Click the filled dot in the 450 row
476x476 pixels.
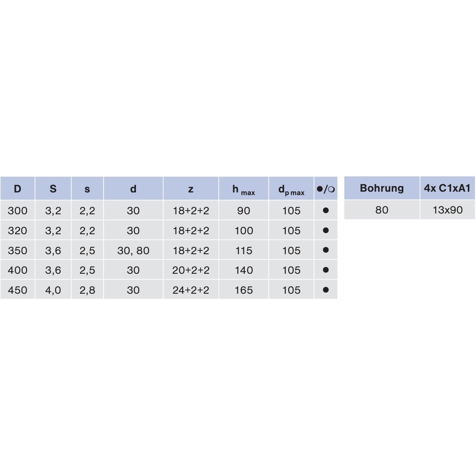pyautogui.click(x=326, y=290)
